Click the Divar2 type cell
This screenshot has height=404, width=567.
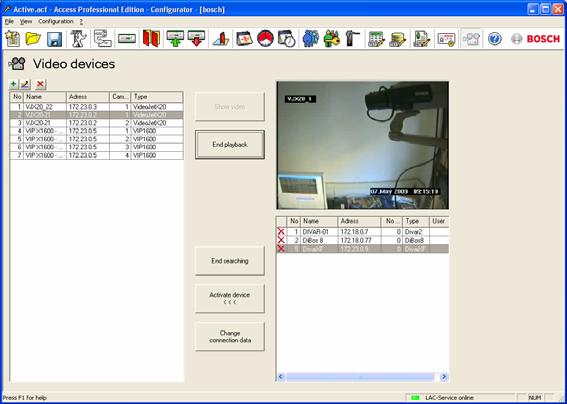point(416,231)
